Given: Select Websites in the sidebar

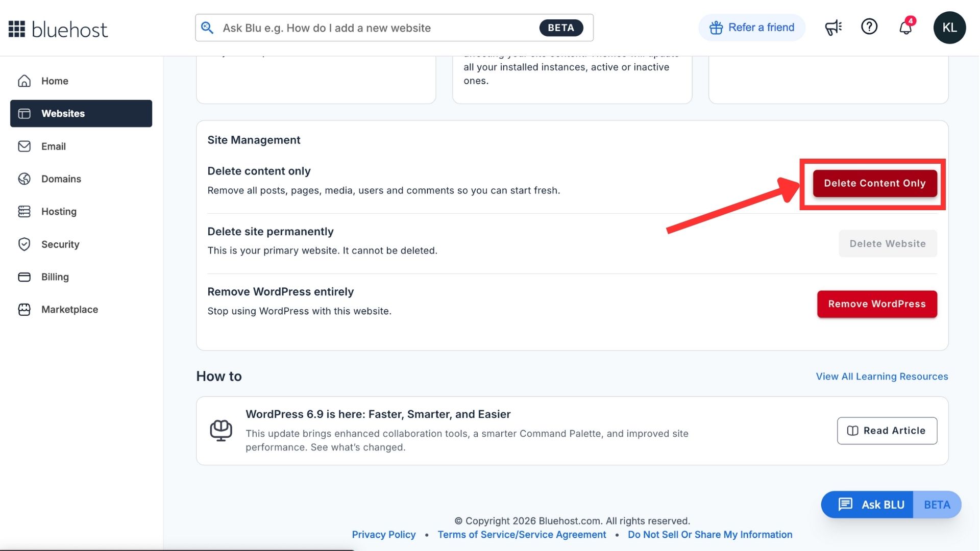Looking at the screenshot, I should pos(63,113).
